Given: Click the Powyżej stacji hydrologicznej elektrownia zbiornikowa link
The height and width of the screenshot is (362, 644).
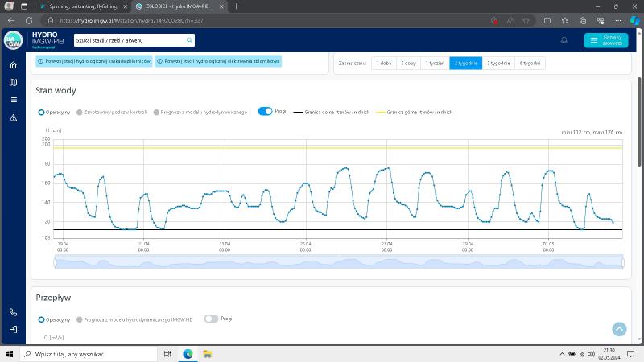Looking at the screenshot, I should point(217,61).
